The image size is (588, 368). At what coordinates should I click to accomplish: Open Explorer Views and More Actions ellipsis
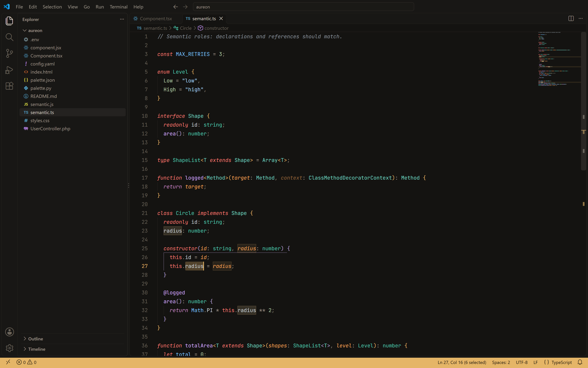pos(122,19)
